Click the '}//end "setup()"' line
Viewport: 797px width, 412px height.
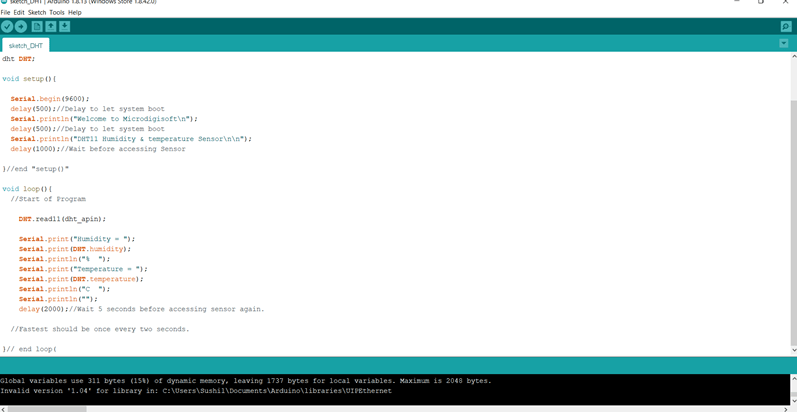coord(36,169)
